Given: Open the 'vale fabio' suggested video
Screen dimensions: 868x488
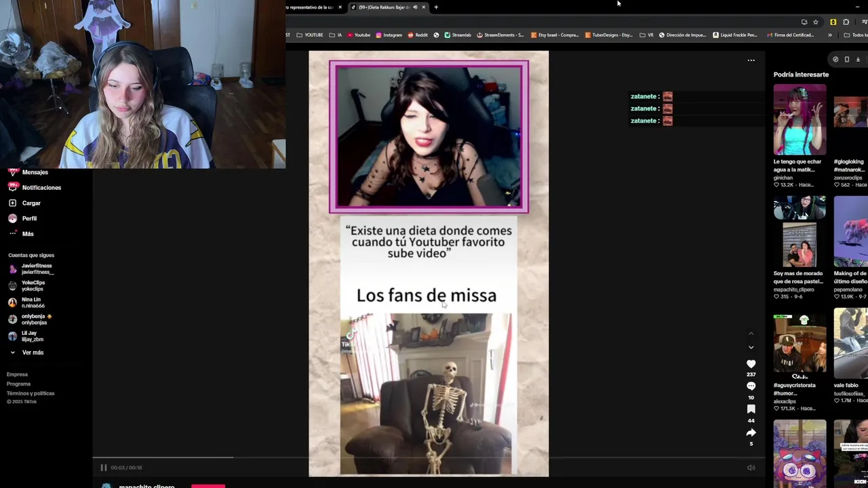Looking at the screenshot, I should tap(851, 344).
